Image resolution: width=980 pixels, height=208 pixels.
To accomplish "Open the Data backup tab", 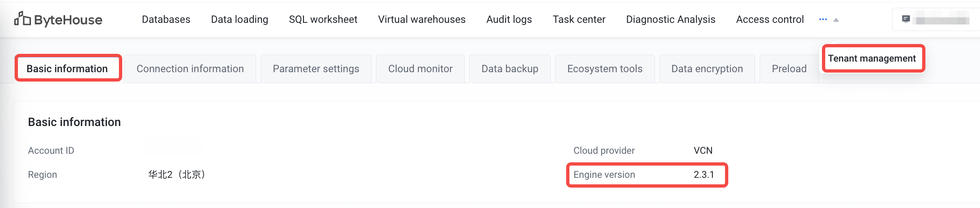I will pos(510,69).
